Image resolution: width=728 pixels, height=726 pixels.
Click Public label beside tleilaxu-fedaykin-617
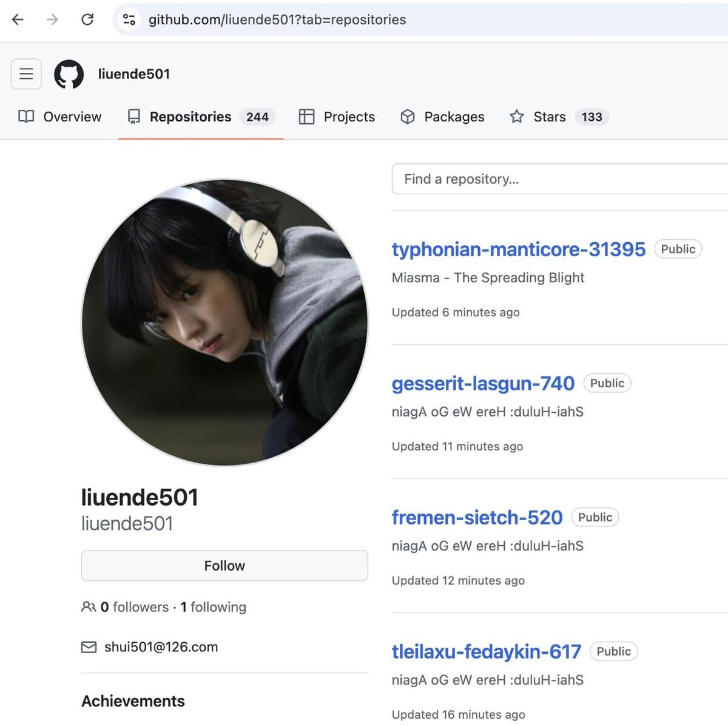pos(614,651)
